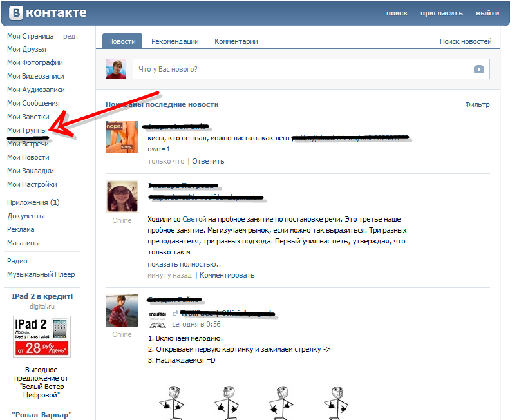
Task: Click the Ответить reply link
Action: (x=208, y=161)
